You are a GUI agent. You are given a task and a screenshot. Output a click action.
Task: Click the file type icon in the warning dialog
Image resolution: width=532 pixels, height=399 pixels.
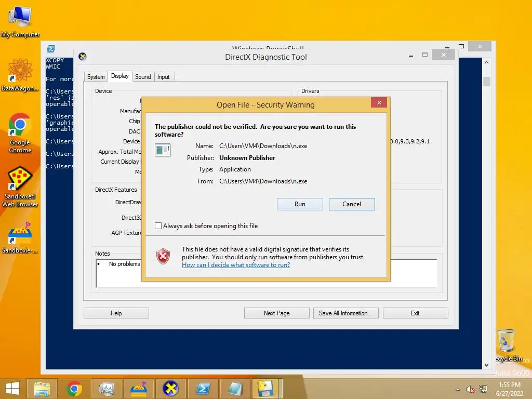(163, 150)
